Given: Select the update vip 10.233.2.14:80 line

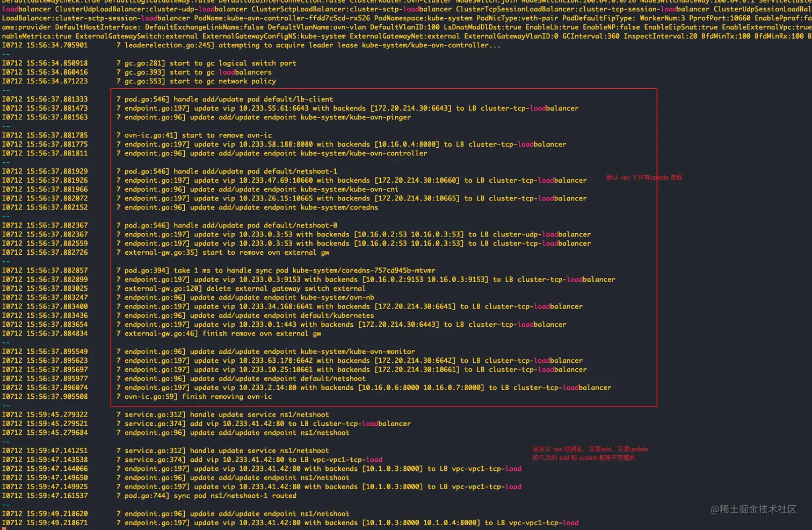Looking at the screenshot, I should coord(307,388).
